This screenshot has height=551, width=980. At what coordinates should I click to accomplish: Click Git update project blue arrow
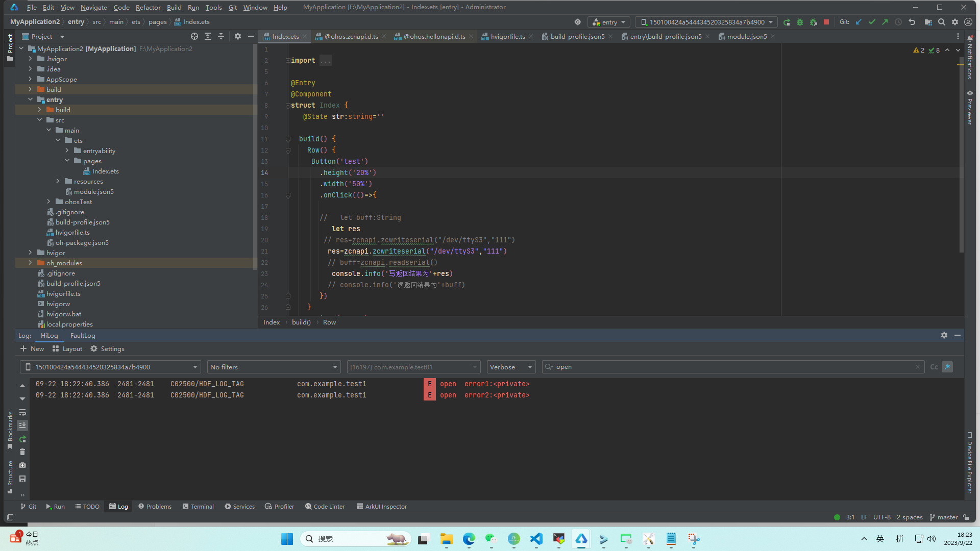(x=859, y=22)
